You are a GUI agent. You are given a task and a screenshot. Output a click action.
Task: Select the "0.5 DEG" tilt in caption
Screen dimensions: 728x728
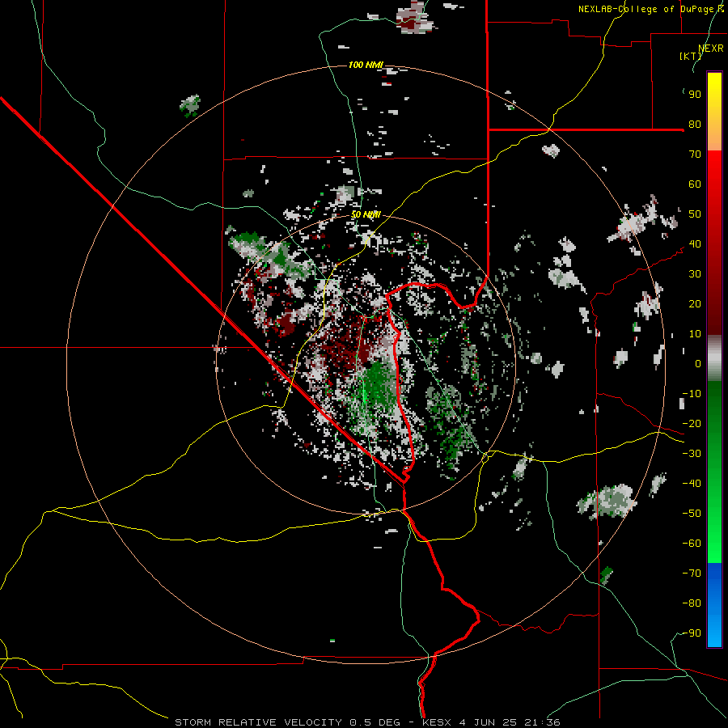[x=375, y=722]
